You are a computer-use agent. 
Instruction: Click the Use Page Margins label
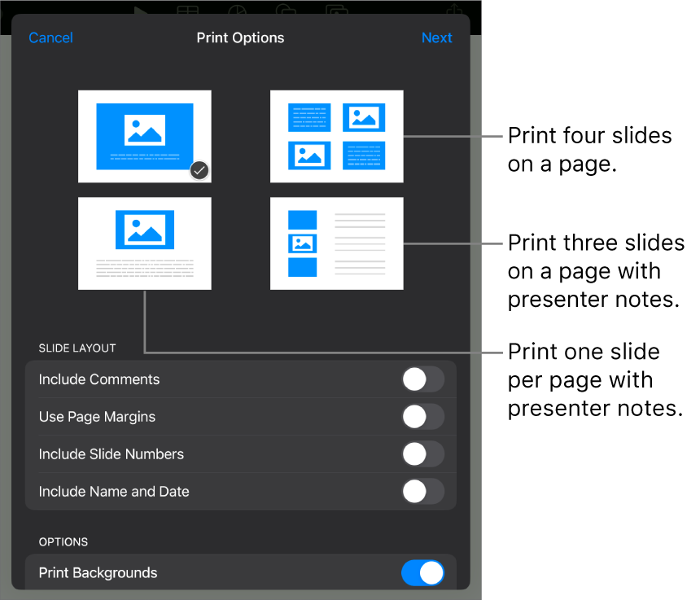97,417
